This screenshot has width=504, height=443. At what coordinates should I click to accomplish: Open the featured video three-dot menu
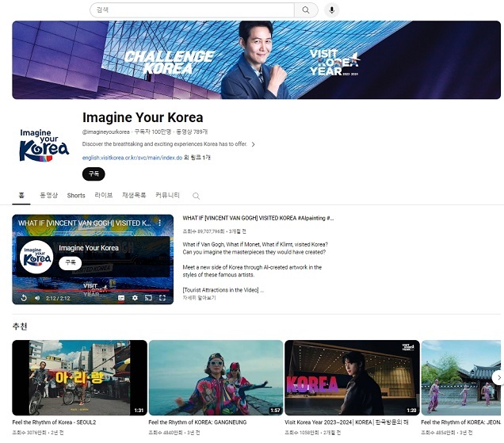(x=160, y=223)
